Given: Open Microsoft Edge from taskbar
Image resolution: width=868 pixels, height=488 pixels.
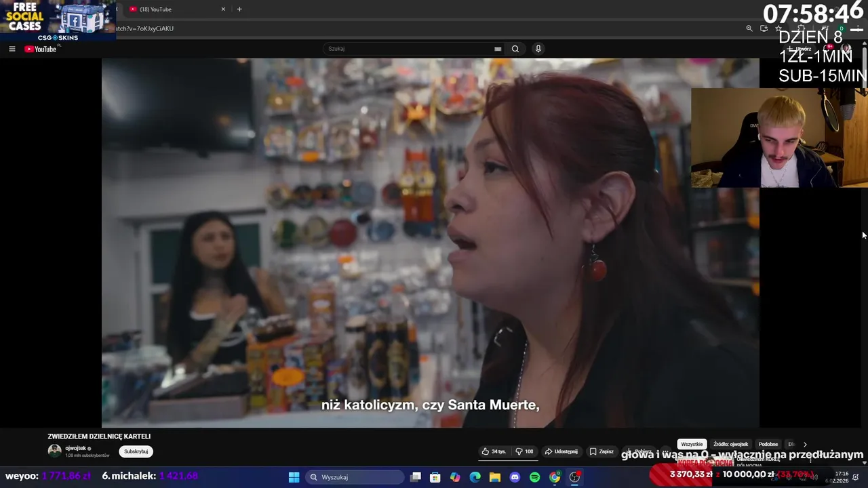Looking at the screenshot, I should pyautogui.click(x=475, y=477).
